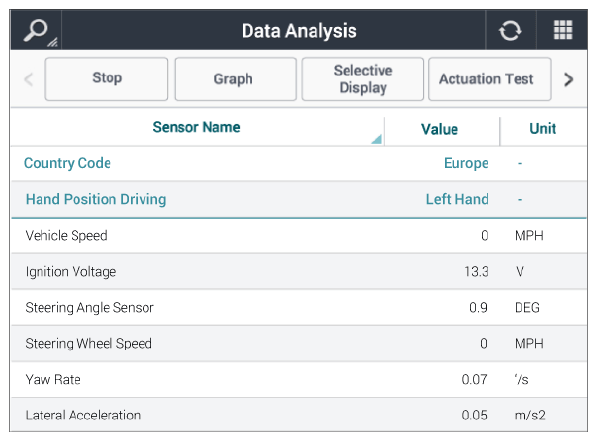Go to previous toolbar page arrow
This screenshot has width=597, height=441.
click(29, 80)
